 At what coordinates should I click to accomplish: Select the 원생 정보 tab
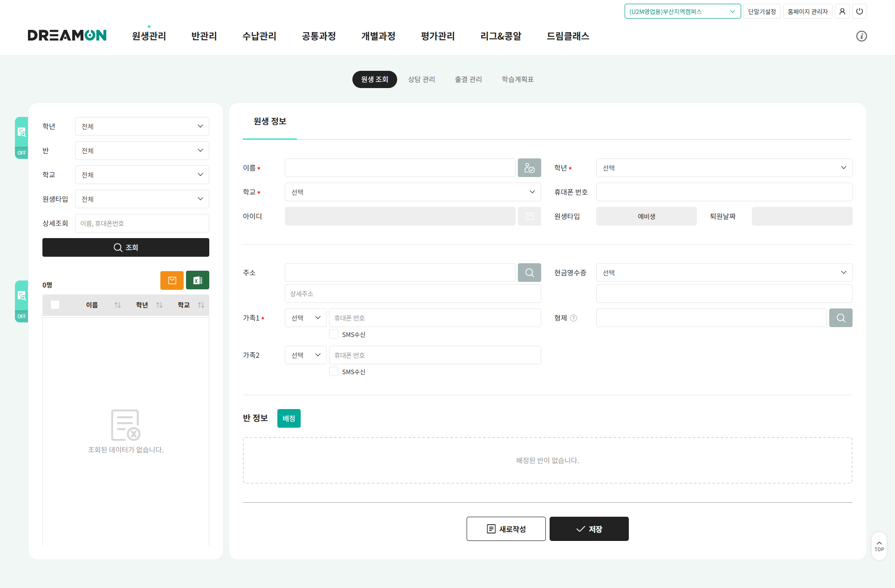(x=270, y=121)
